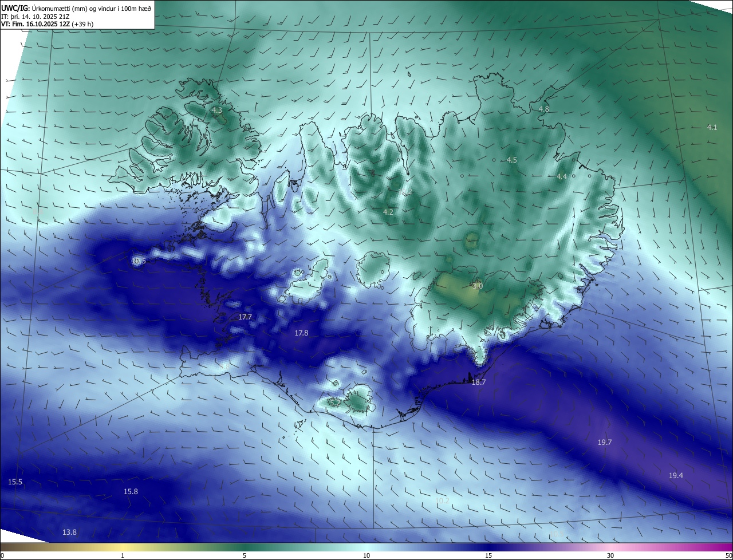Screen dimensions: 733x560
Task: Select the 3.0 value over the glacier
Action: coord(478,286)
